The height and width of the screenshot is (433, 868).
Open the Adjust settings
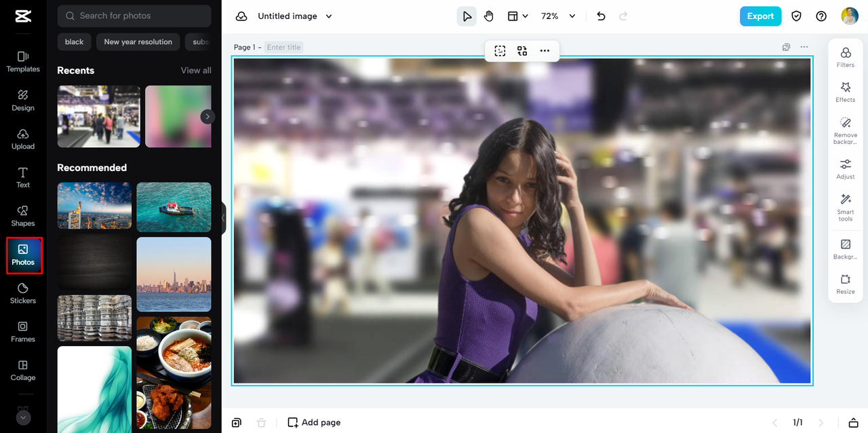tap(846, 168)
